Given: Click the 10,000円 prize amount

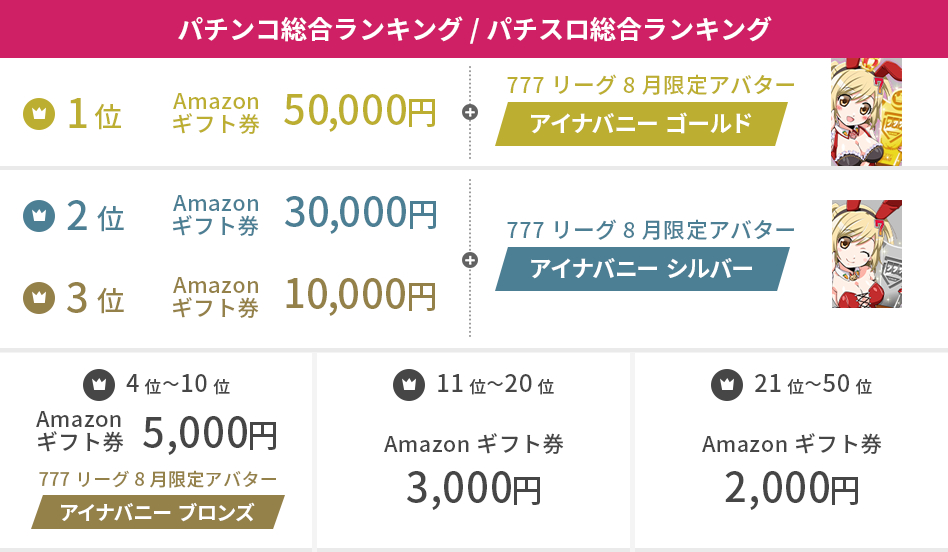Looking at the screenshot, I should pyautogui.click(x=360, y=294).
